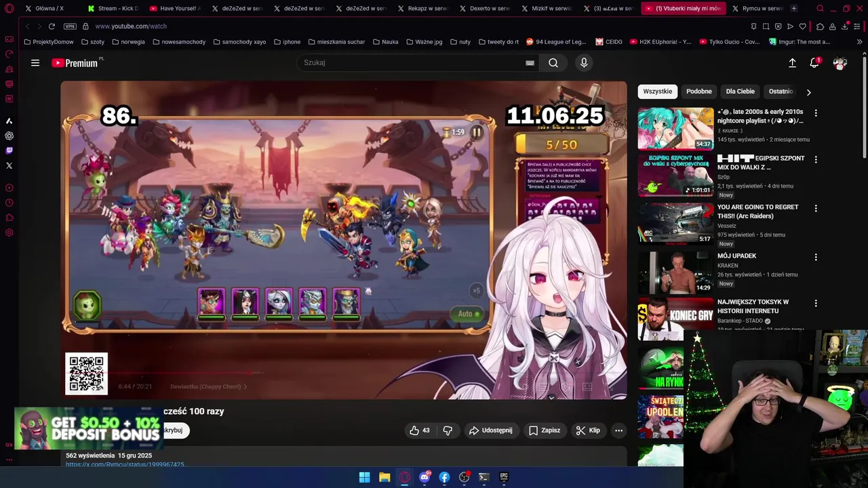Open Windows Start menu
The height and width of the screenshot is (488, 868).
pyautogui.click(x=364, y=477)
